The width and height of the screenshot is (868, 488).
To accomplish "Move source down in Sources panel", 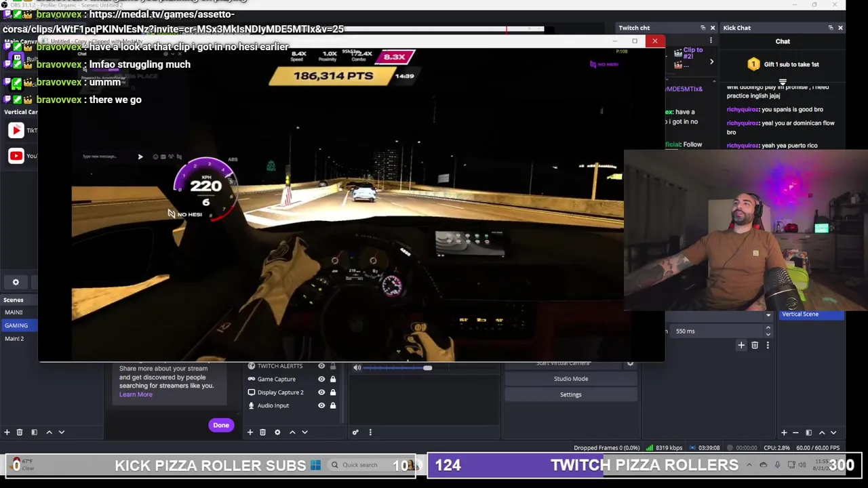I will [x=304, y=432].
